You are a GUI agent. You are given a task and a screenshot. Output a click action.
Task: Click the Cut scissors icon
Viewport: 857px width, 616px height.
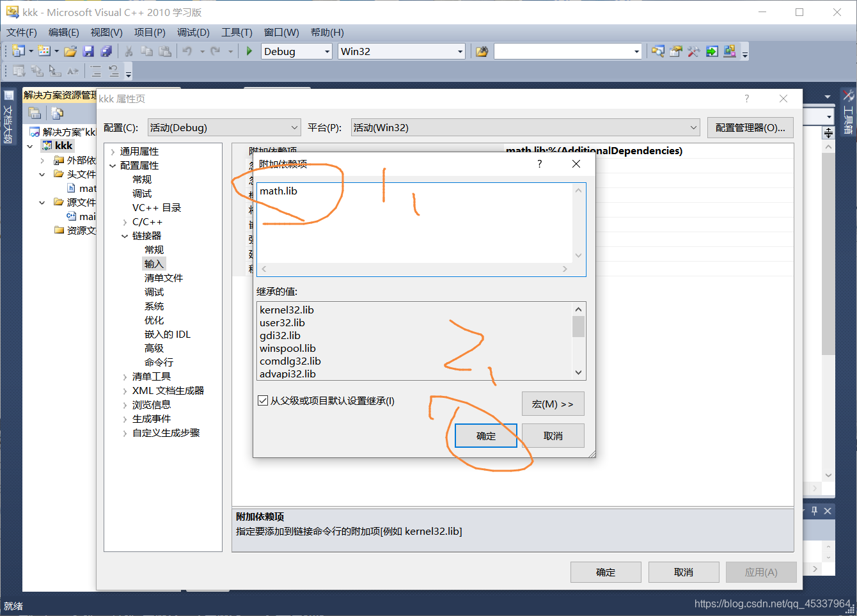[129, 51]
